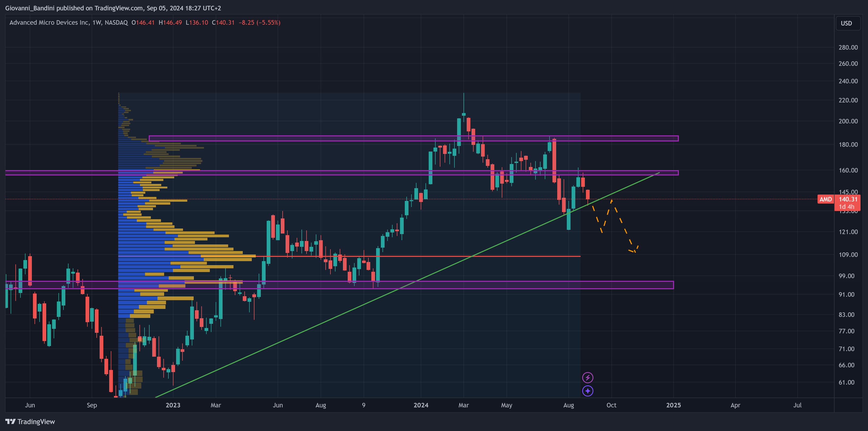Click the Advanced Micro Devices Inc title
This screenshot has height=431, width=868.
pyautogui.click(x=49, y=23)
